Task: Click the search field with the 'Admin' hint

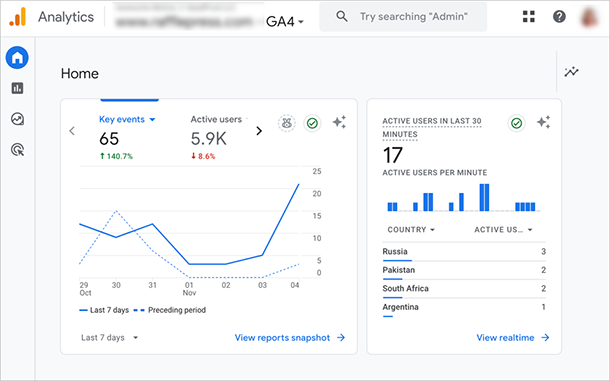Action: (x=403, y=17)
